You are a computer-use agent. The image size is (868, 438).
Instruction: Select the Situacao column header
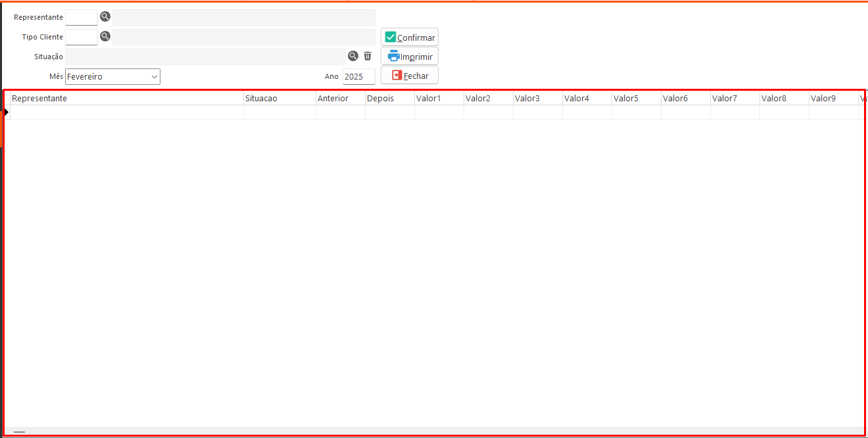[x=279, y=99]
